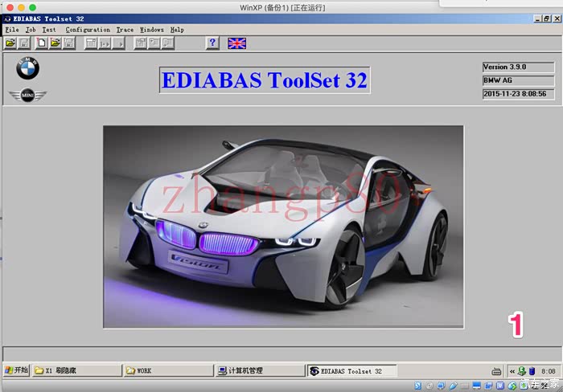
Task: Click the new file toolbar icon
Action: [x=41, y=43]
